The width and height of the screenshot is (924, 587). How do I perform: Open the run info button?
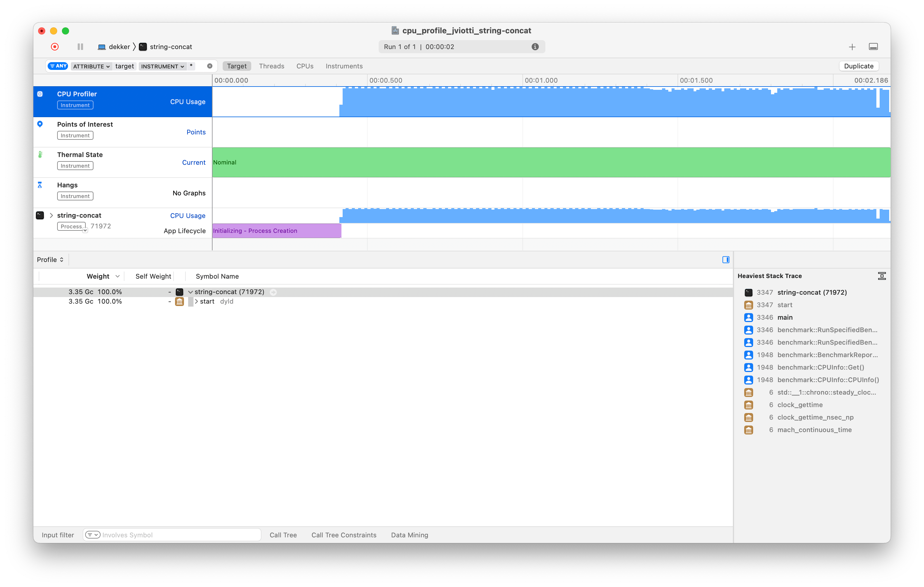pyautogui.click(x=535, y=47)
